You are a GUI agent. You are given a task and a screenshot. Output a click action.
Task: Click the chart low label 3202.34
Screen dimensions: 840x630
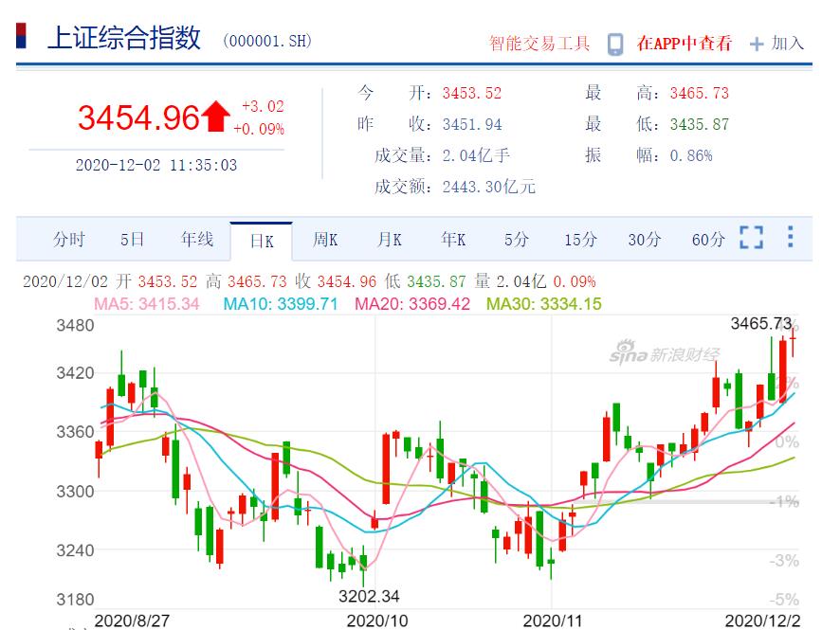point(369,596)
